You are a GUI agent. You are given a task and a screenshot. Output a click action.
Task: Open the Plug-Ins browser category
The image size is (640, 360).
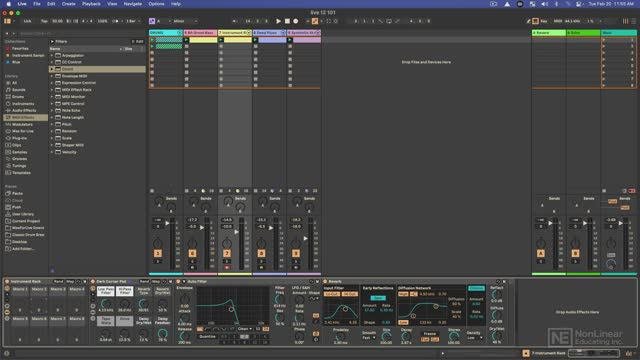[19, 138]
